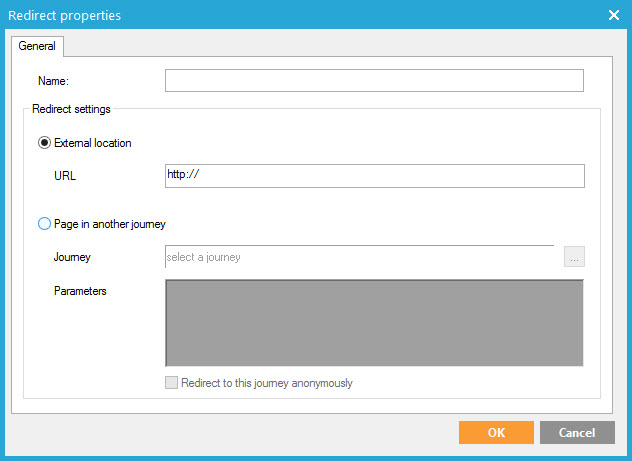Screen dimensions: 632x461
Task: Switch to the General tab
Action: pyautogui.click(x=37, y=46)
